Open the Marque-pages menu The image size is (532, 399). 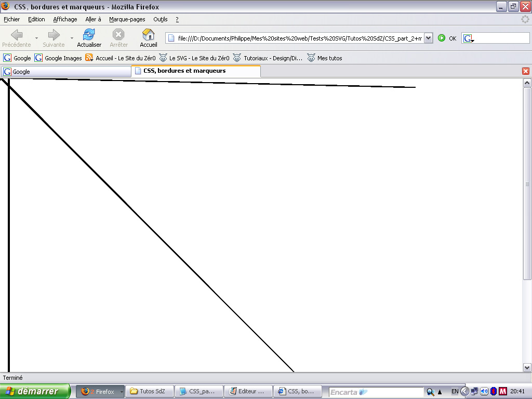pos(127,19)
